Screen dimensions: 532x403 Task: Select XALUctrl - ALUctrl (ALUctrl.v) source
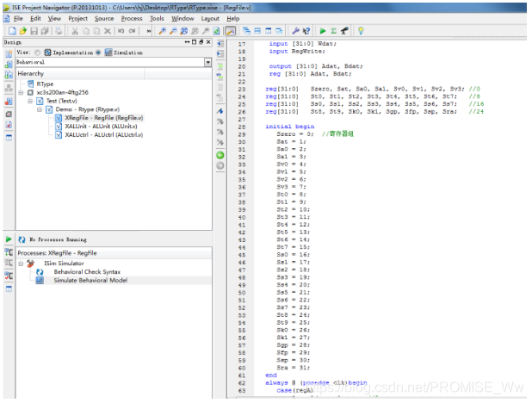pos(104,135)
